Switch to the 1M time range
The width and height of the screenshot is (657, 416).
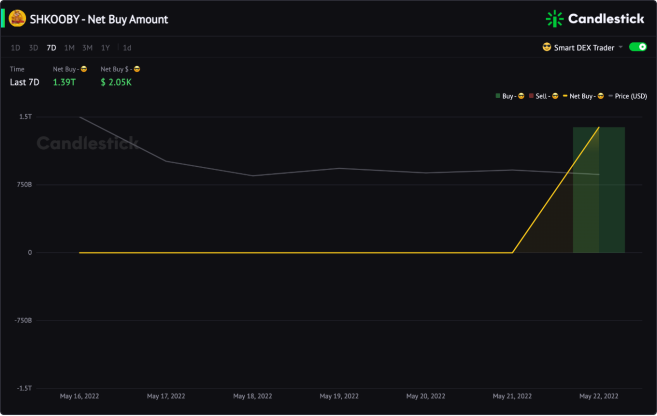click(69, 48)
